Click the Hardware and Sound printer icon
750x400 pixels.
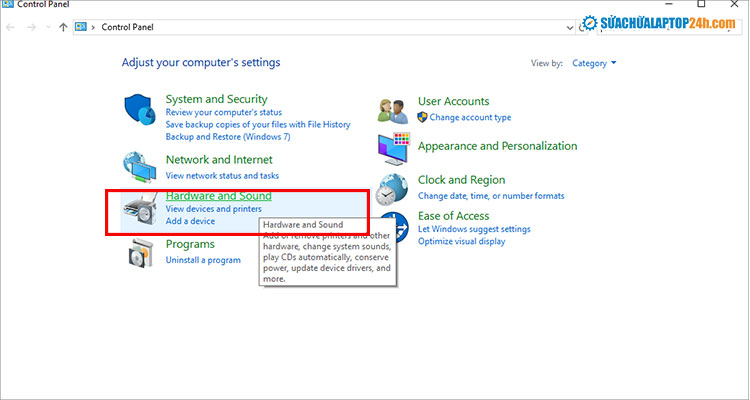[139, 210]
